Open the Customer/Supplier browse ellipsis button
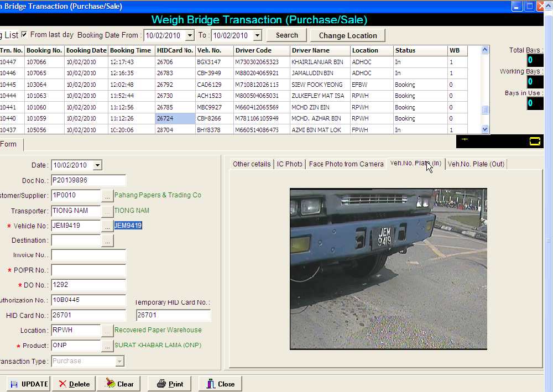Viewport: 553px width, 392px height. pyautogui.click(x=107, y=195)
